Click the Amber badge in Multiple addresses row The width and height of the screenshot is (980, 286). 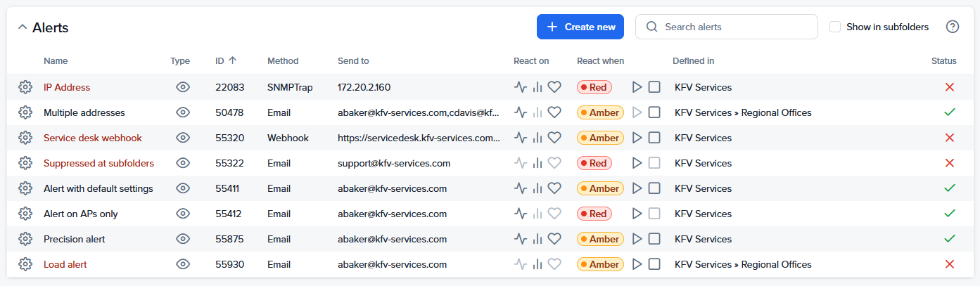pos(600,112)
